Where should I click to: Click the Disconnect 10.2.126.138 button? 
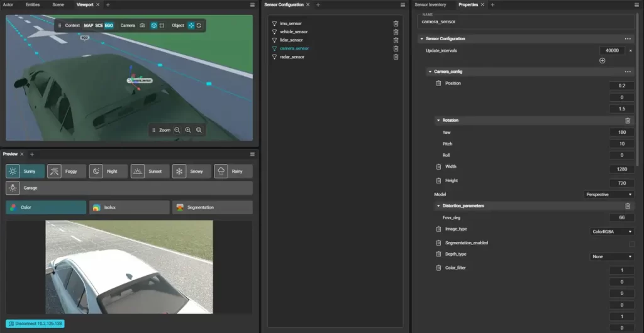tap(35, 324)
